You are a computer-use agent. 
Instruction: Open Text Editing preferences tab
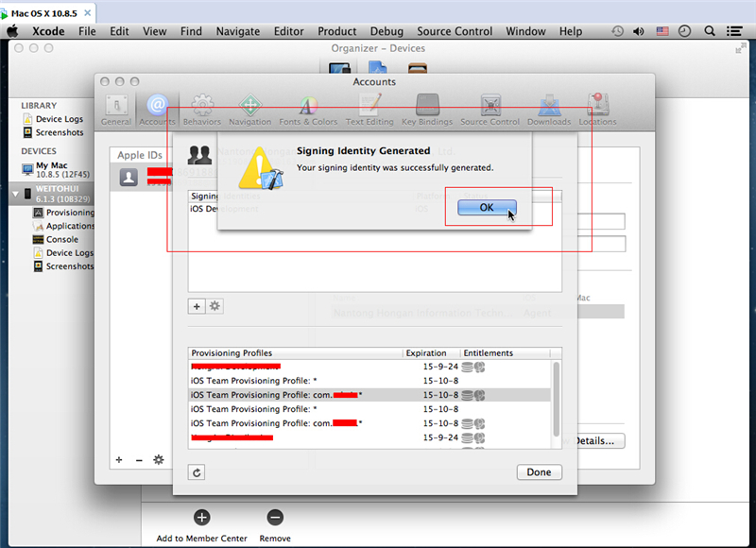coord(369,111)
